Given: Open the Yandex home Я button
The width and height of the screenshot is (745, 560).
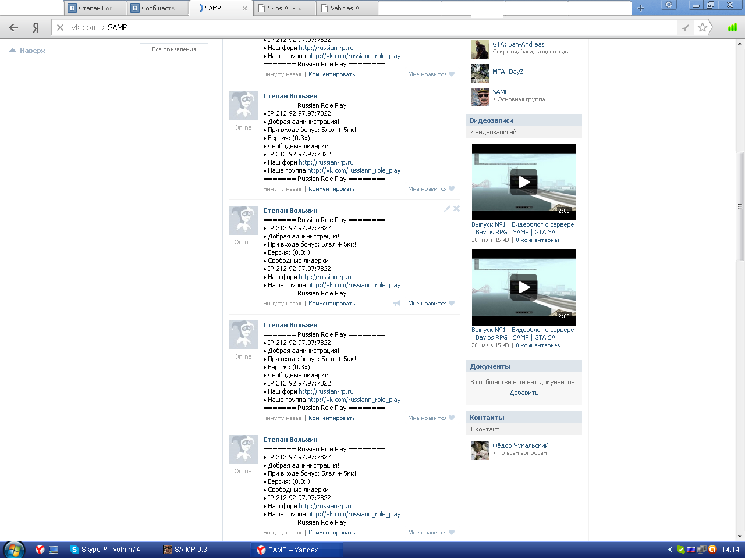Looking at the screenshot, I should pyautogui.click(x=36, y=27).
